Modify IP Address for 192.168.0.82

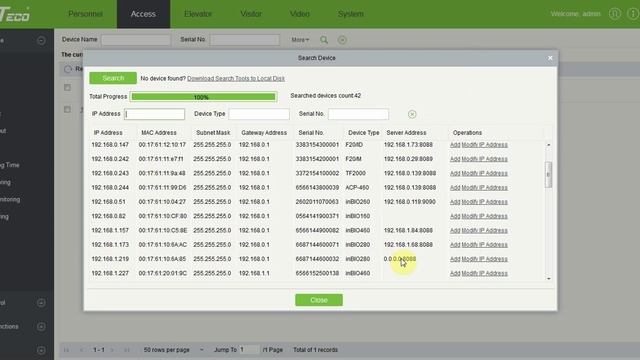(484, 216)
